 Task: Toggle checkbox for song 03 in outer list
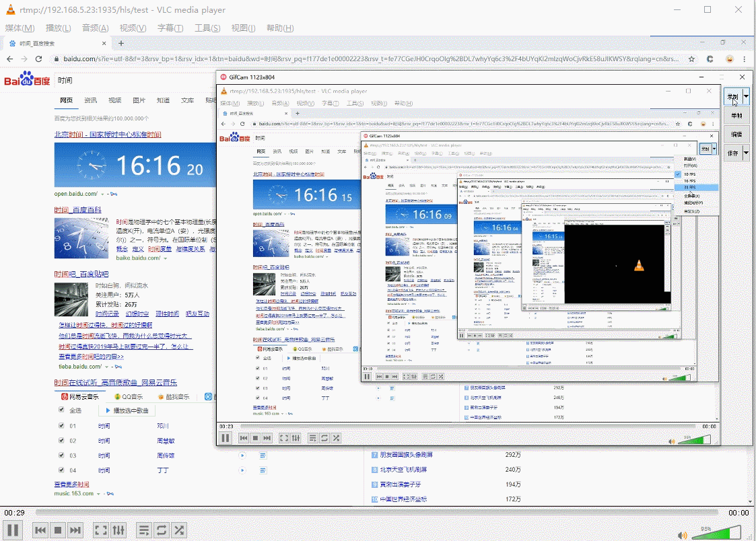tap(61, 455)
